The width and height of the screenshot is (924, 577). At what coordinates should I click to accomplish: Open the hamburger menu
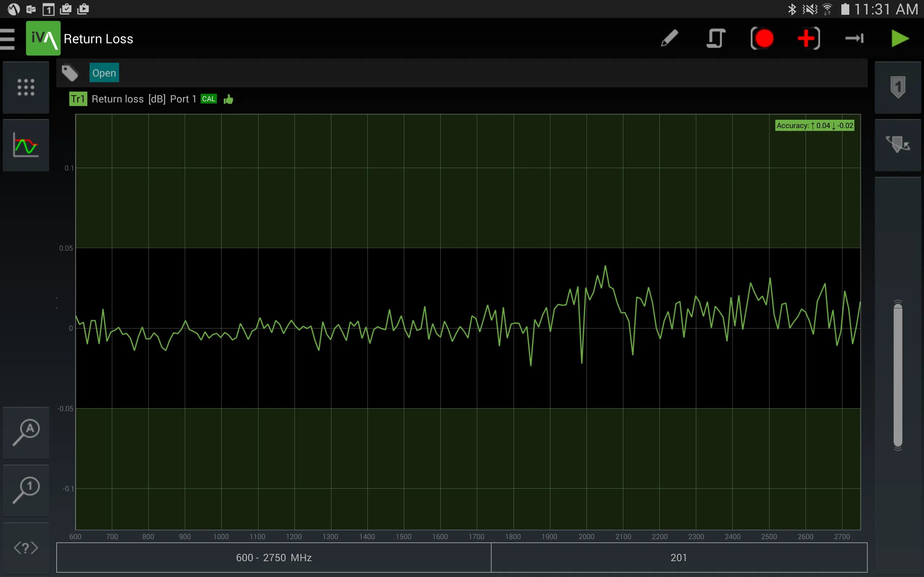pyautogui.click(x=10, y=38)
